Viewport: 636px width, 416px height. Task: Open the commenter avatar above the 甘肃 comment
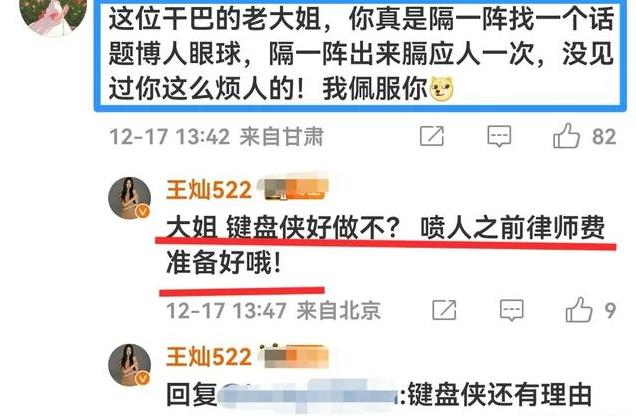(53, 14)
